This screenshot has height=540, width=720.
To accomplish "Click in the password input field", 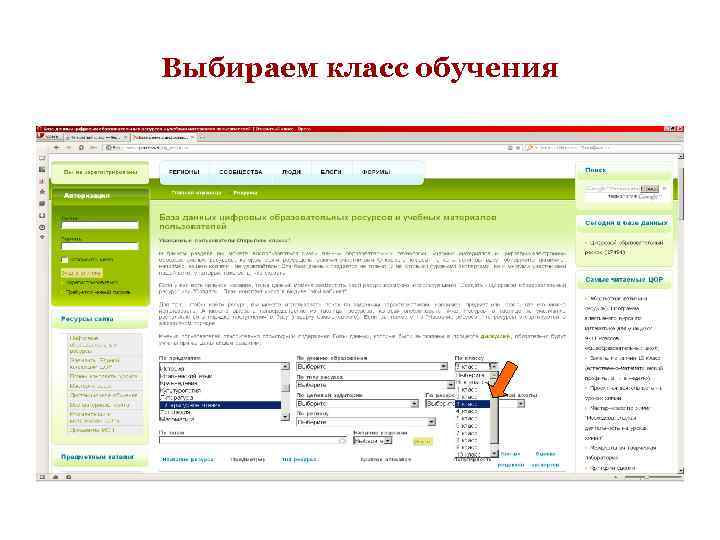I will pyautogui.click(x=100, y=246).
